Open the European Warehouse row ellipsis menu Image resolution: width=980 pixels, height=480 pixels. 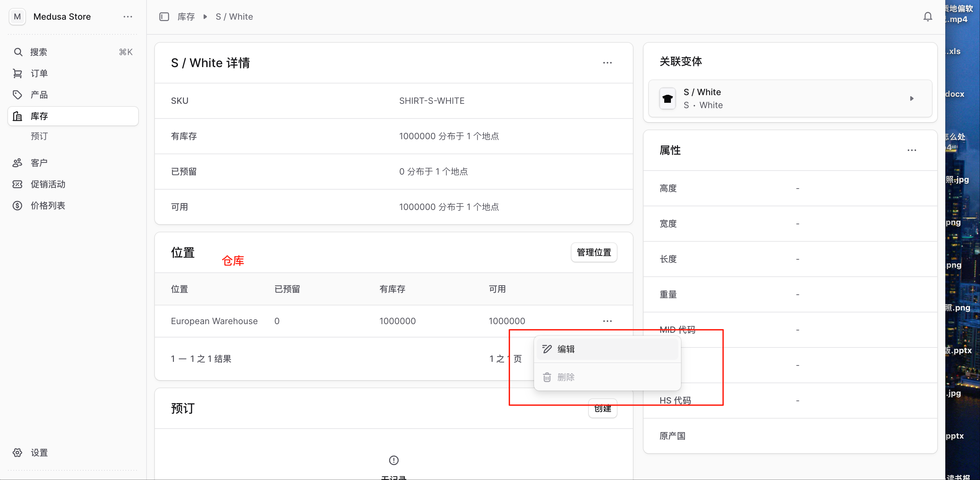point(607,321)
